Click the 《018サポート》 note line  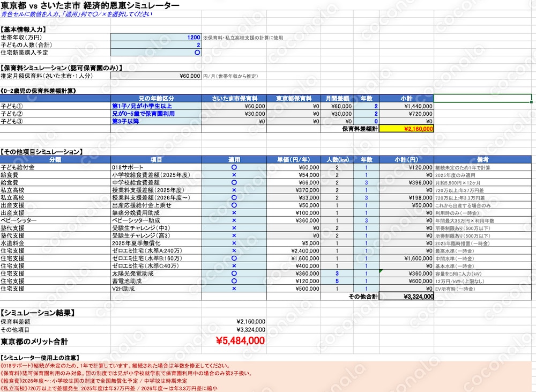(115, 365)
